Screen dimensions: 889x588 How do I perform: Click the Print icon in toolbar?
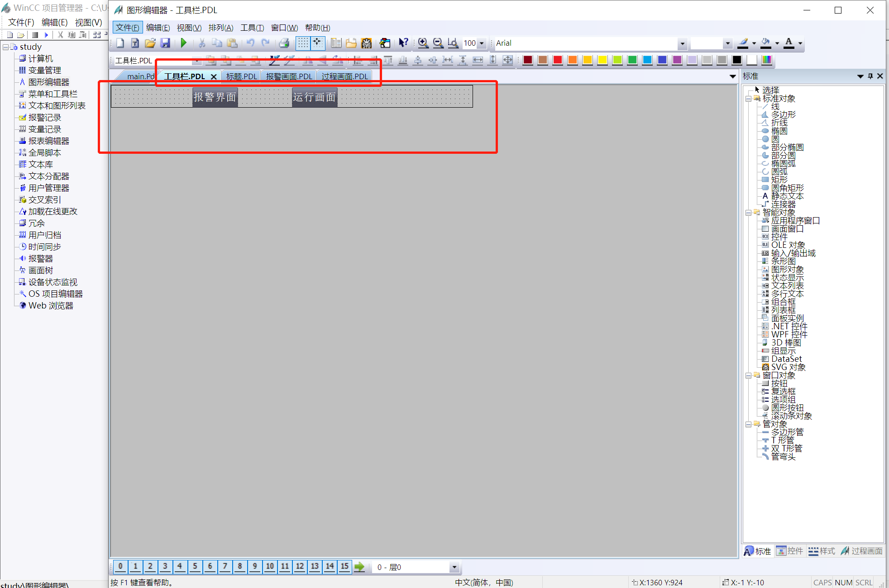[x=284, y=43]
